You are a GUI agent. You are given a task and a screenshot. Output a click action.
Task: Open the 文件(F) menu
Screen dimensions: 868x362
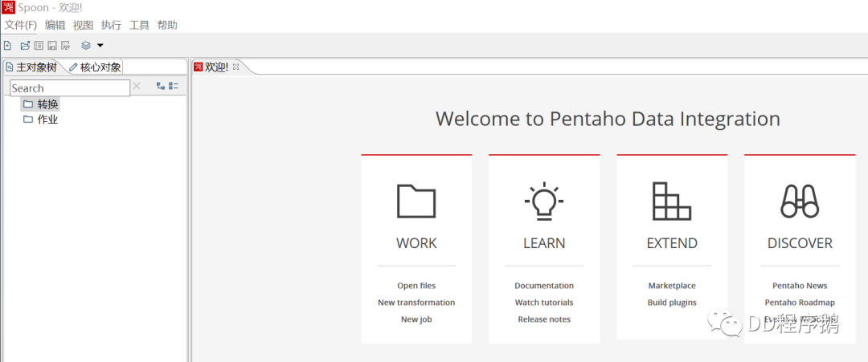(x=20, y=25)
